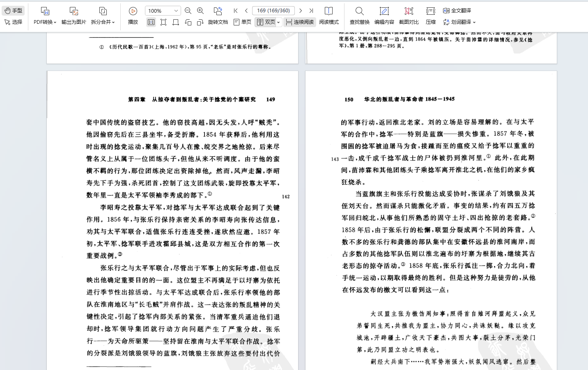588x370 pixels.
Task: Open 阅读模式 reading mode book icon
Action: [328, 11]
